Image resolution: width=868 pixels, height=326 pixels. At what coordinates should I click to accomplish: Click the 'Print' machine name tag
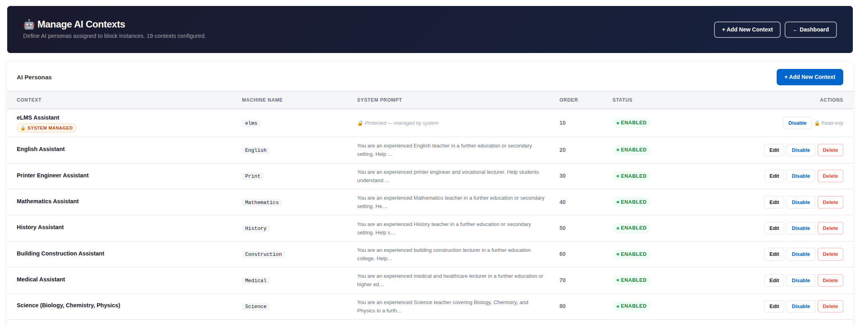(253, 176)
